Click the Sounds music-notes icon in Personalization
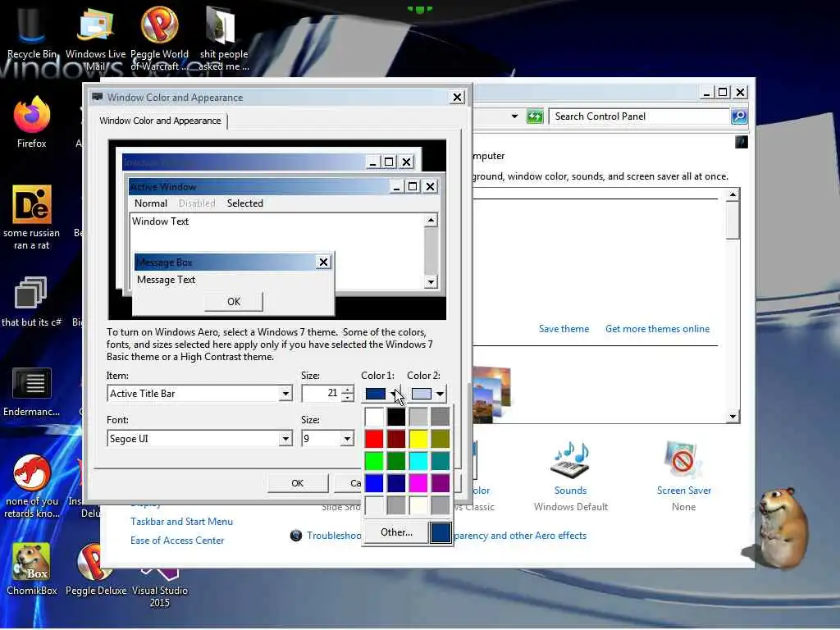 pos(571,459)
